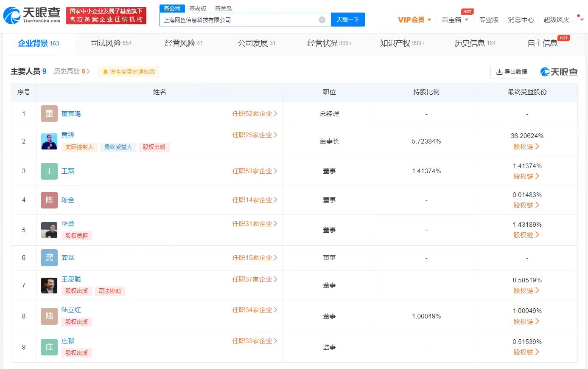The width and height of the screenshot is (588, 369).
Task: Open 王思聪's 任职37家企业 link
Action: pos(255,279)
